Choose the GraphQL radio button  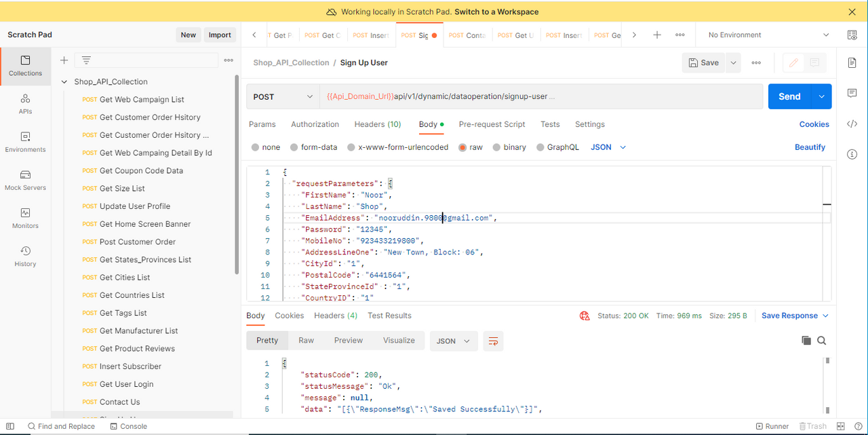coord(540,147)
